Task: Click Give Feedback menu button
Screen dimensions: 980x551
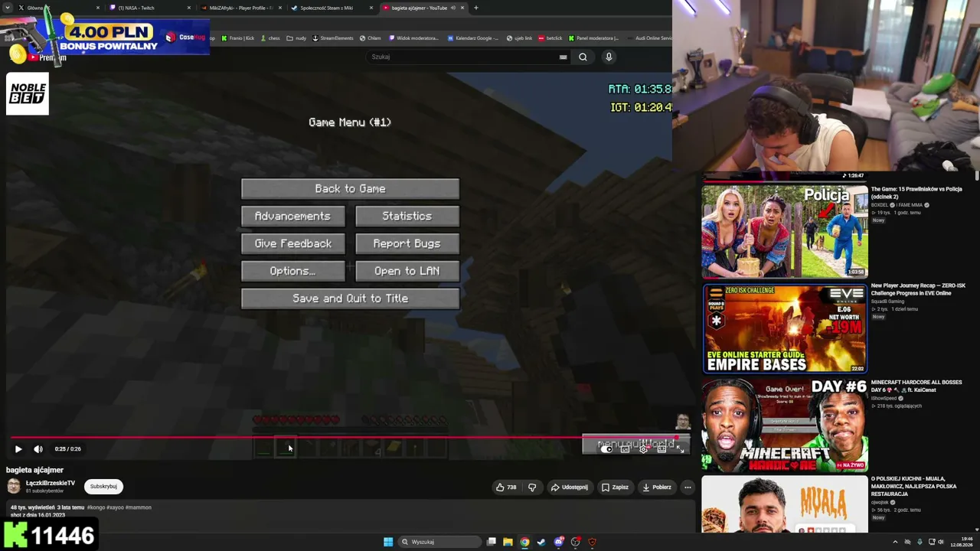Action: click(292, 244)
